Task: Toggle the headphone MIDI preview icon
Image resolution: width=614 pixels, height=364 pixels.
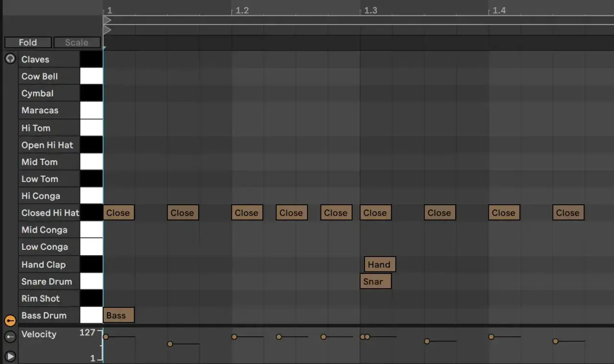Action: click(x=10, y=59)
